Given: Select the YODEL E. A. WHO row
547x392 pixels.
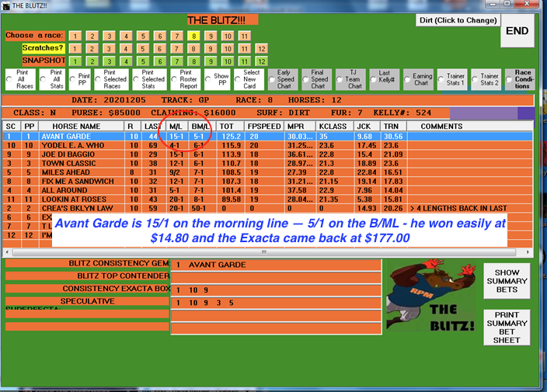Looking at the screenshot, I should pyautogui.click(x=268, y=145).
